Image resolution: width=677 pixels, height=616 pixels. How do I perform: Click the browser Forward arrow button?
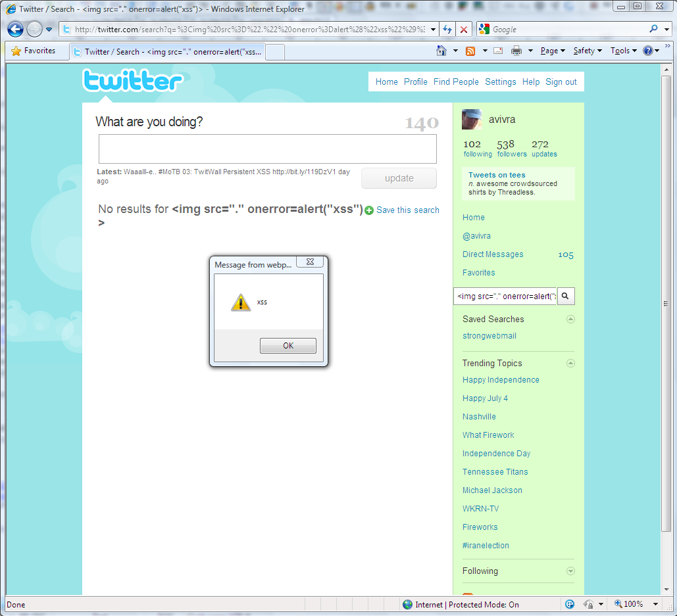point(34,30)
